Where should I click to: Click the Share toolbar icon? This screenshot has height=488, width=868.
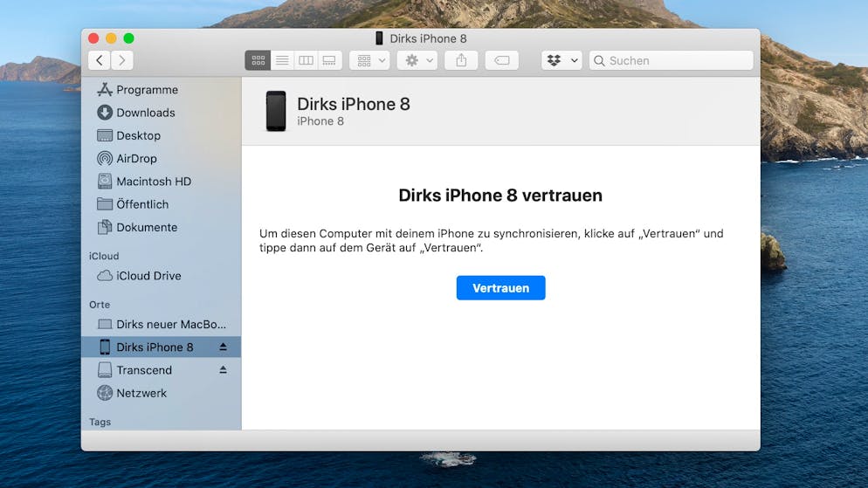[x=461, y=60]
